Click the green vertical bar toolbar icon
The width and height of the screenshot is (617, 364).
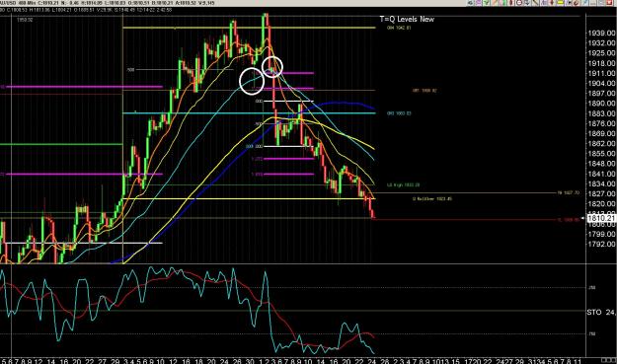point(503,2)
